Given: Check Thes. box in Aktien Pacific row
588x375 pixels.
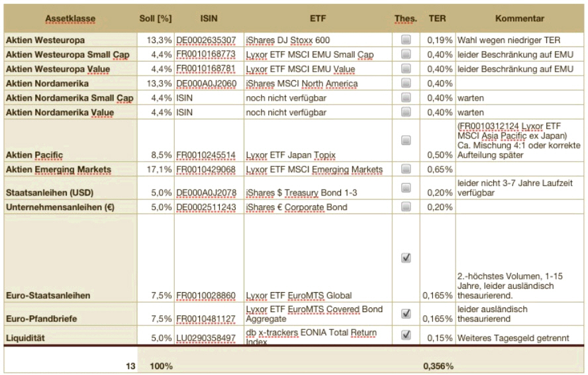Looking at the screenshot, I should (x=406, y=140).
